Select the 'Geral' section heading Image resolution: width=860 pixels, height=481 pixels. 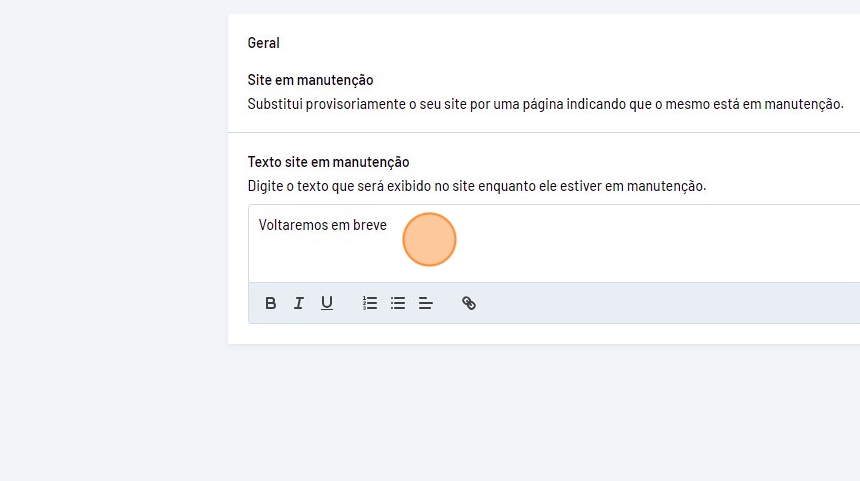pyautogui.click(x=264, y=43)
